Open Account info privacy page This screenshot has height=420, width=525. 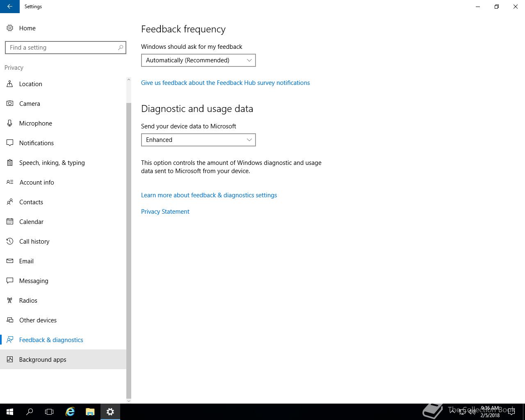click(x=63, y=182)
